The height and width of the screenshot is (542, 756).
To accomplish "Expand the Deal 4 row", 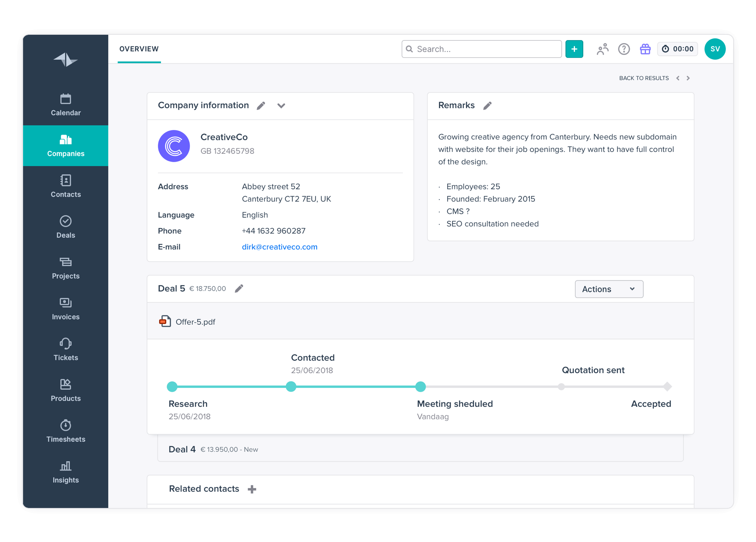I will point(420,449).
